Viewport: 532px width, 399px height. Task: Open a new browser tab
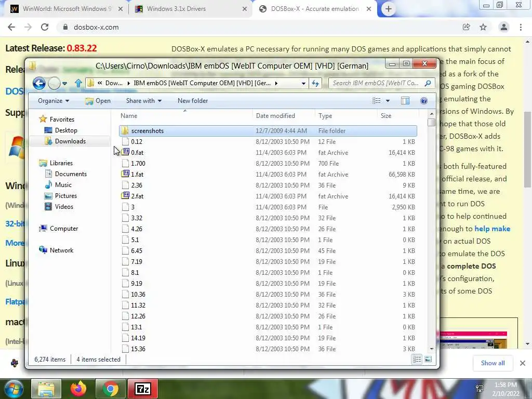tap(389, 9)
